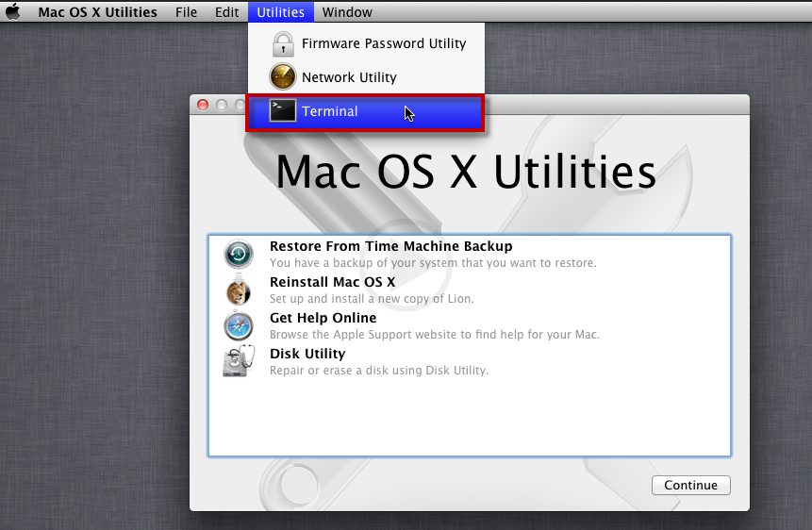Choose Network Utility from the menu
This screenshot has width=812, height=530.
(x=367, y=77)
